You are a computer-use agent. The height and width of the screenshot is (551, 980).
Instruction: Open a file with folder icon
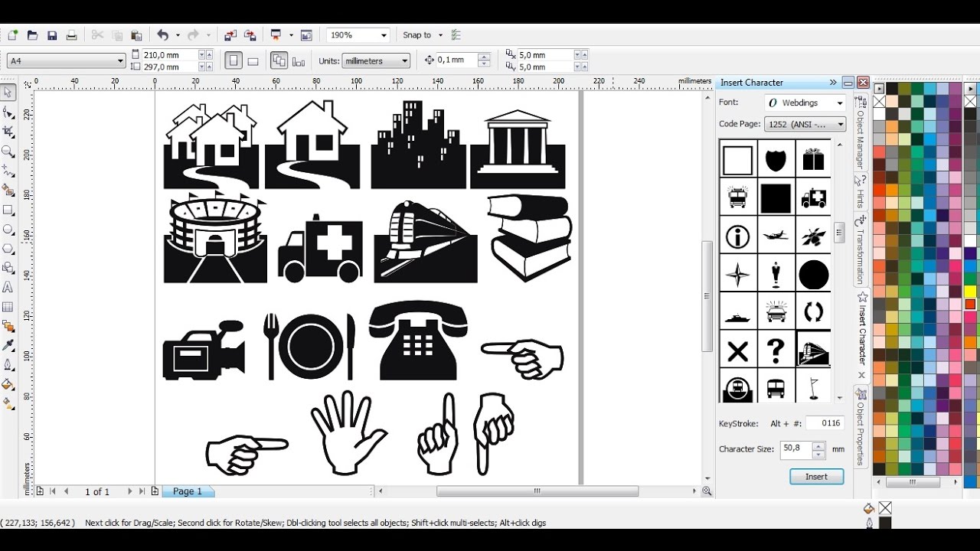pyautogui.click(x=32, y=35)
